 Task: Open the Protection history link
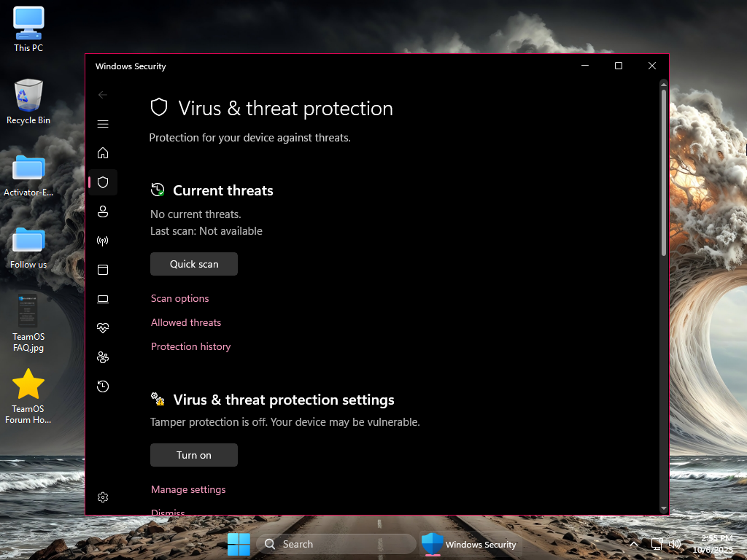click(190, 346)
